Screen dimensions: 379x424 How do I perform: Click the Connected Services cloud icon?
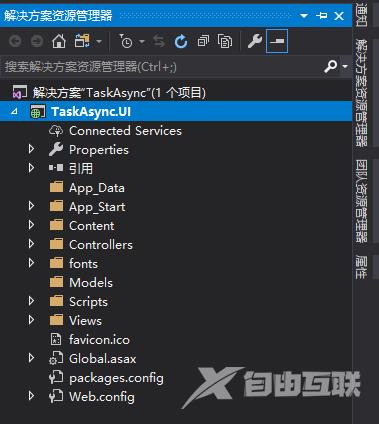56,131
